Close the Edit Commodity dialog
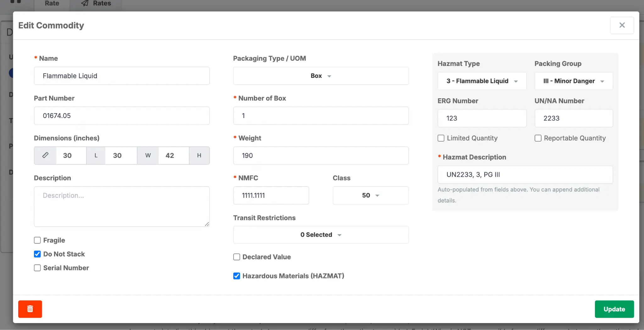 tap(622, 25)
